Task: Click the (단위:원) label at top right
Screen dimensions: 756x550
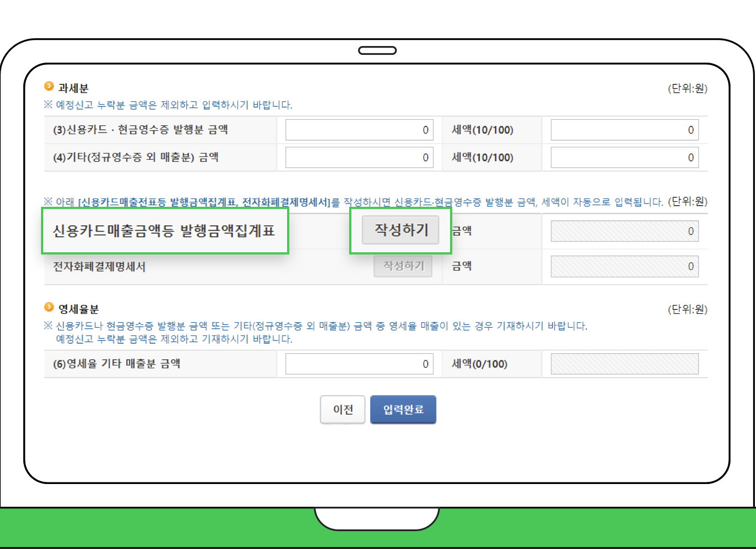Action: 687,88
